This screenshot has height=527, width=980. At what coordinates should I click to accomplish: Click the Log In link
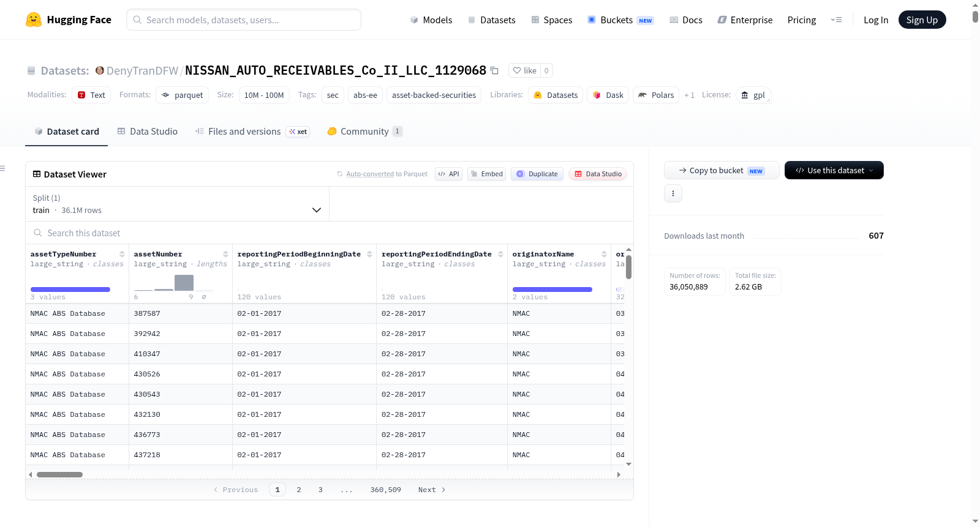click(x=876, y=20)
